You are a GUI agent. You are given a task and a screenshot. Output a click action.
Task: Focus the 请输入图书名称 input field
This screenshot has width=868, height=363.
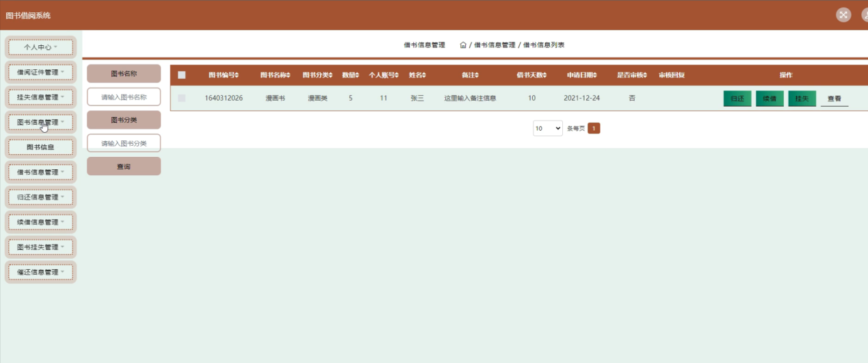click(x=124, y=97)
